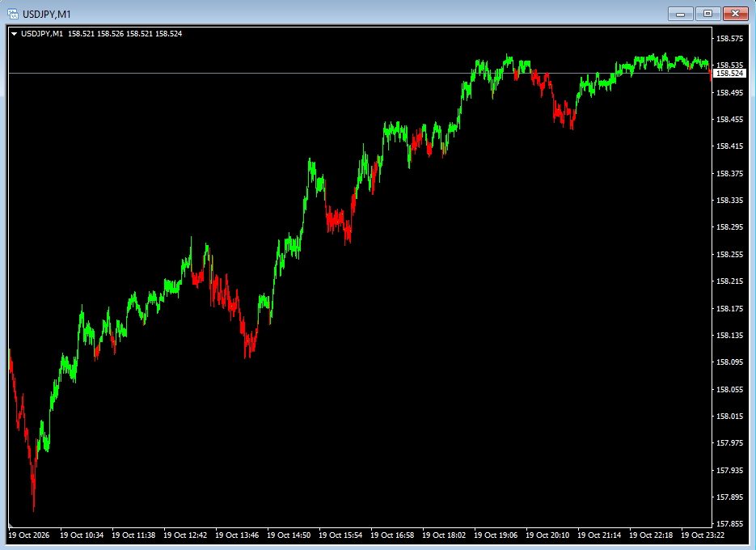Click the 158.575 price scale label
Viewport: 756px width, 550px height.
[x=729, y=39]
